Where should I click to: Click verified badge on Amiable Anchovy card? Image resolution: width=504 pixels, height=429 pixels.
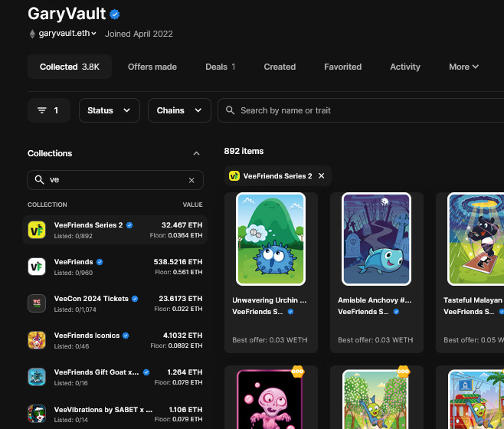(396, 312)
